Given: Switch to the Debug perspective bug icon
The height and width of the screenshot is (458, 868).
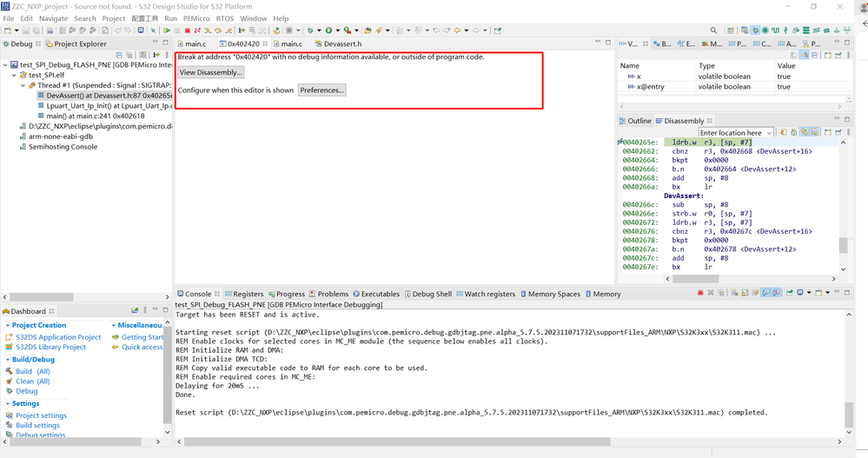Looking at the screenshot, I should point(755,30).
